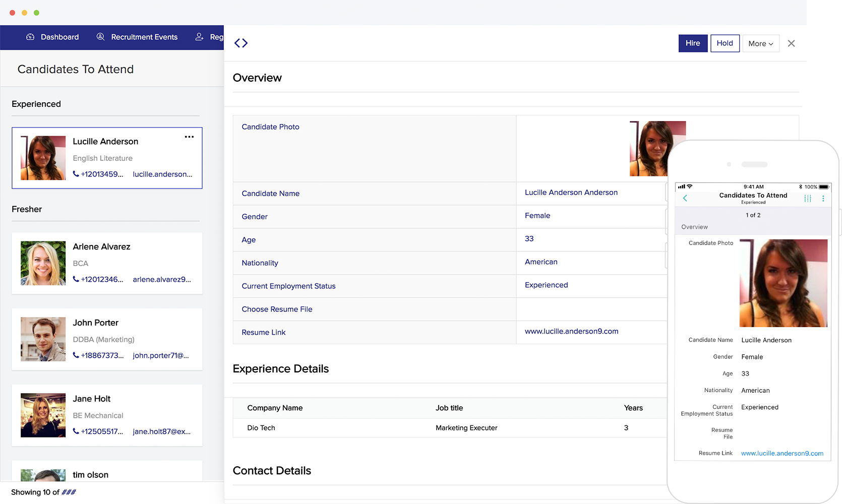The height and width of the screenshot is (504, 842).
Task: Tap the 1 of 2 record indicator on phone
Action: pos(753,215)
